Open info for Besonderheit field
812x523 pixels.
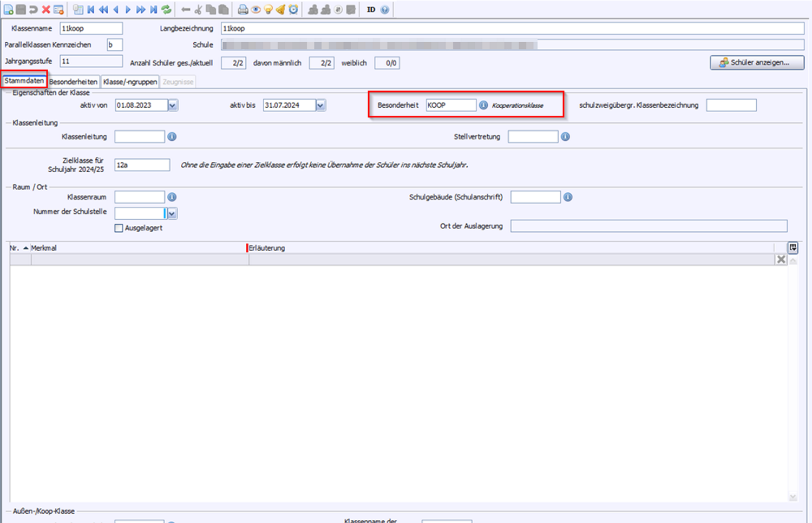coord(483,105)
